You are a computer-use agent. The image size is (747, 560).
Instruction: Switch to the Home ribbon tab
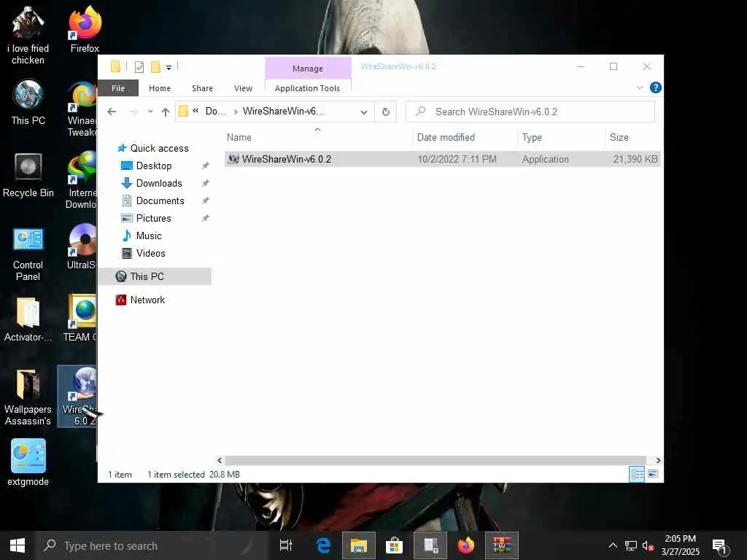coord(160,88)
